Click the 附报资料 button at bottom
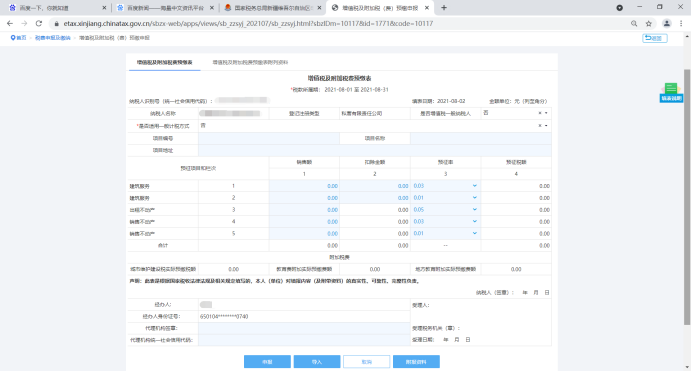The width and height of the screenshot is (692, 371). [x=416, y=362]
